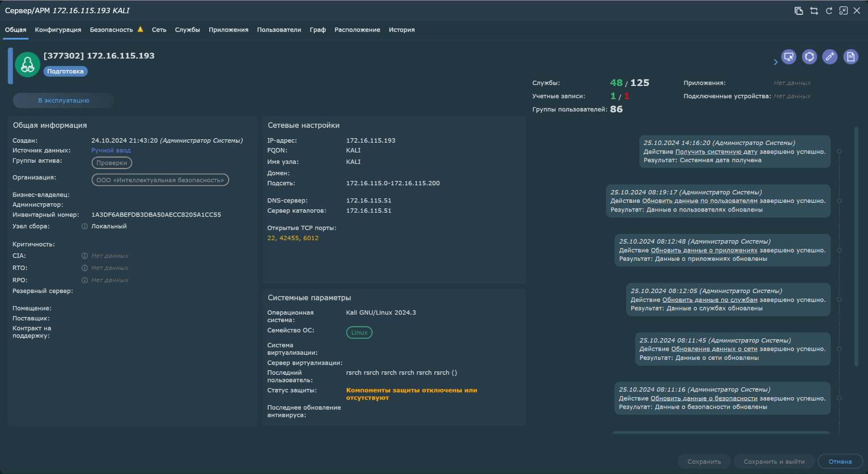The height and width of the screenshot is (474, 868).
Task: Open the Обновить данные по пользователям link
Action: (700, 201)
